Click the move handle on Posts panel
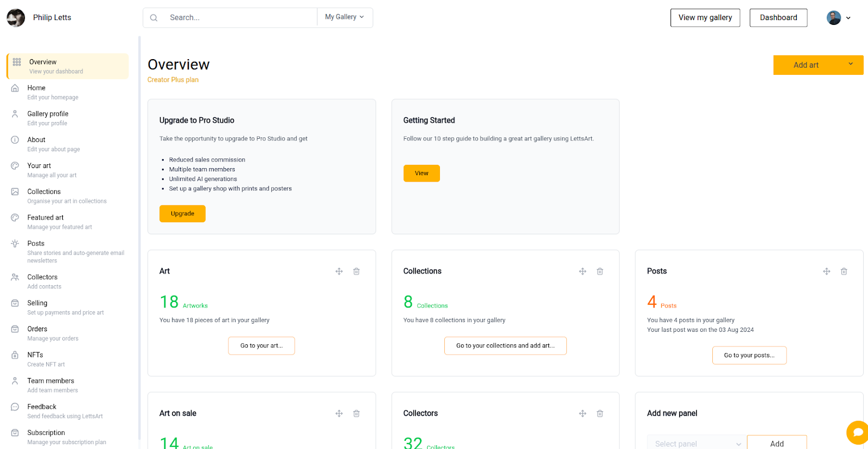 tap(827, 271)
